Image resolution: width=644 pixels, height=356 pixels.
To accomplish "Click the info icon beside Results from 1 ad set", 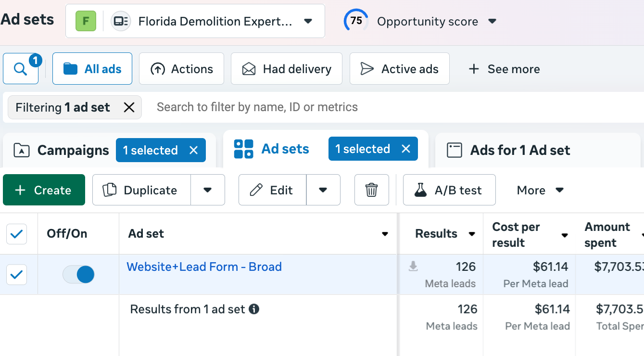I will point(254,309).
